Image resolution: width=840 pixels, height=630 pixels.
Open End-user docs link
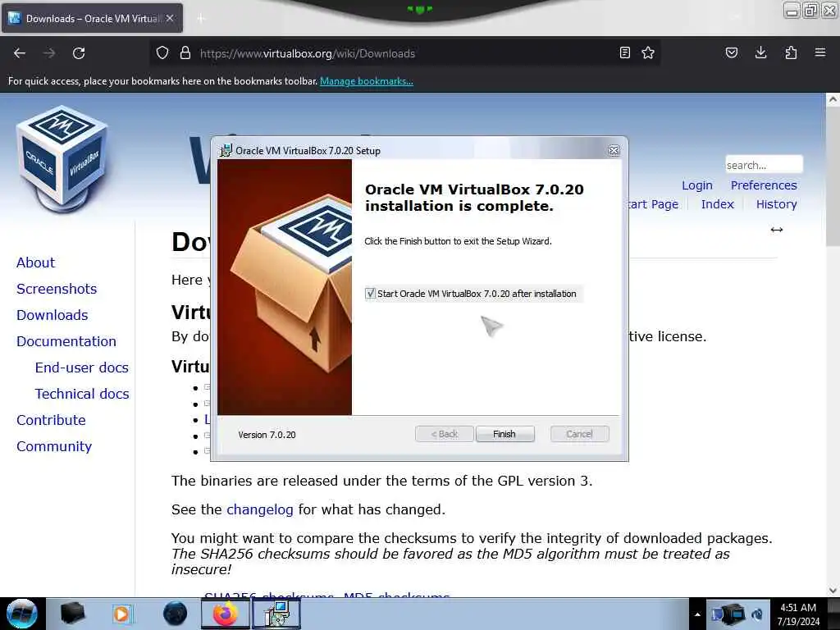coord(82,367)
